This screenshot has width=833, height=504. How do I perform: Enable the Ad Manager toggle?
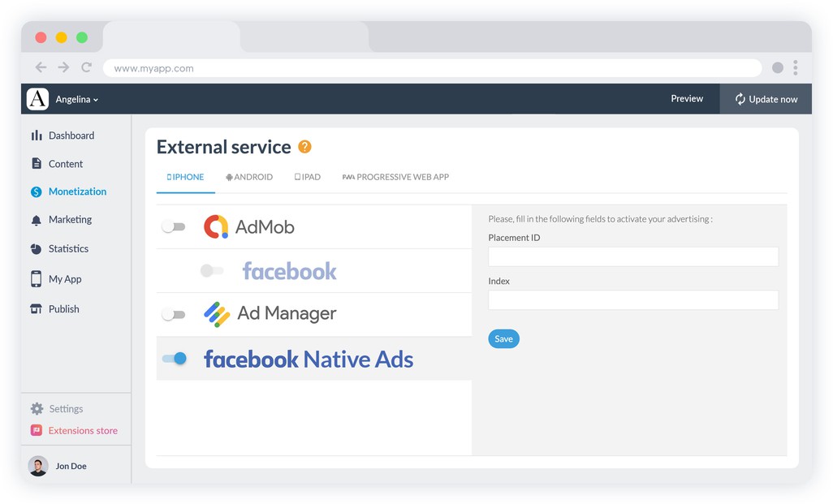[174, 314]
